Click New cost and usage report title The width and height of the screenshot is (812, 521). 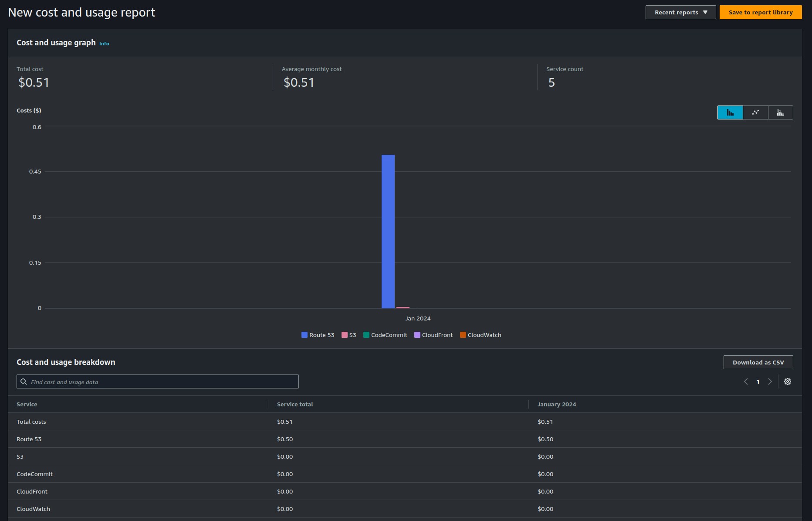81,13
